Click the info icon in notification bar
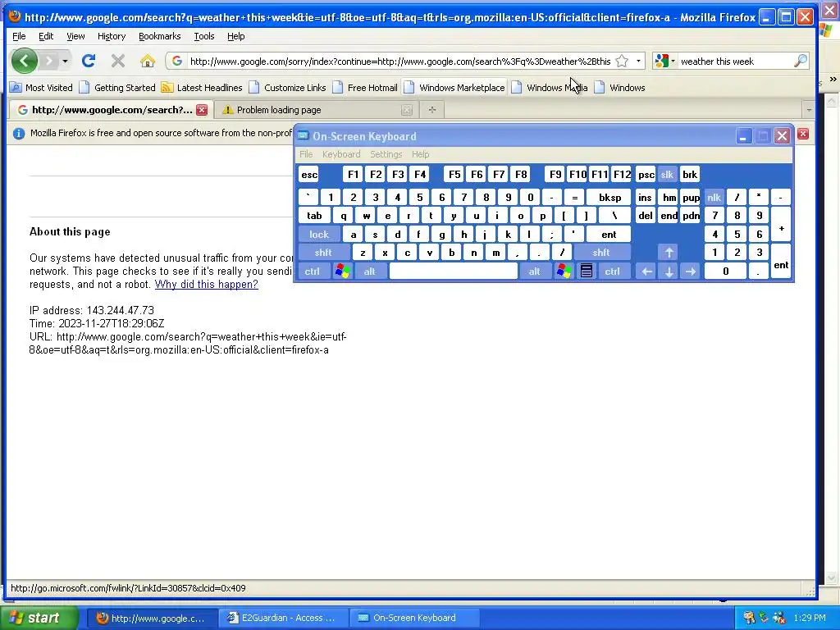840x630 pixels. click(19, 134)
